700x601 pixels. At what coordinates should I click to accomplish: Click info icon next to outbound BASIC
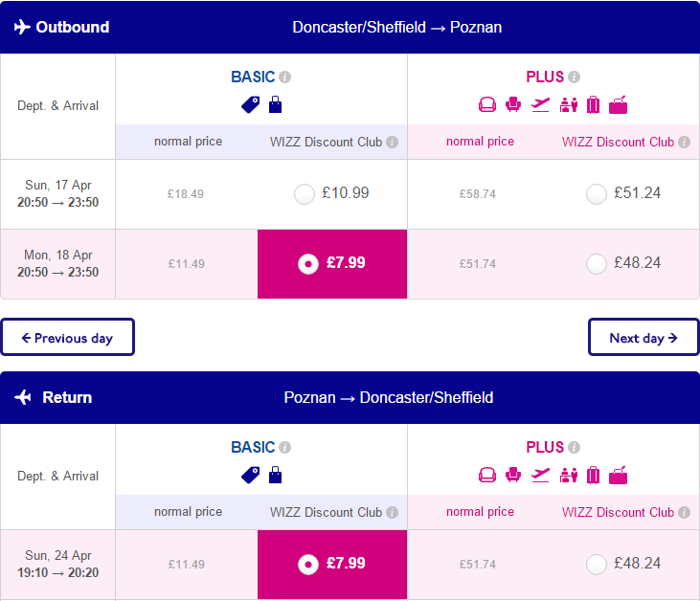click(x=284, y=78)
